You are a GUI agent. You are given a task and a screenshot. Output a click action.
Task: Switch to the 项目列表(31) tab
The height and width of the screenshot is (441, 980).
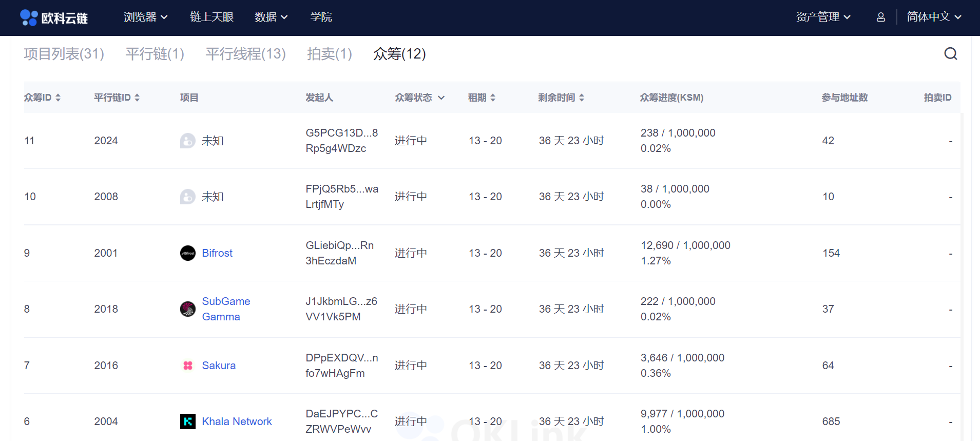64,54
